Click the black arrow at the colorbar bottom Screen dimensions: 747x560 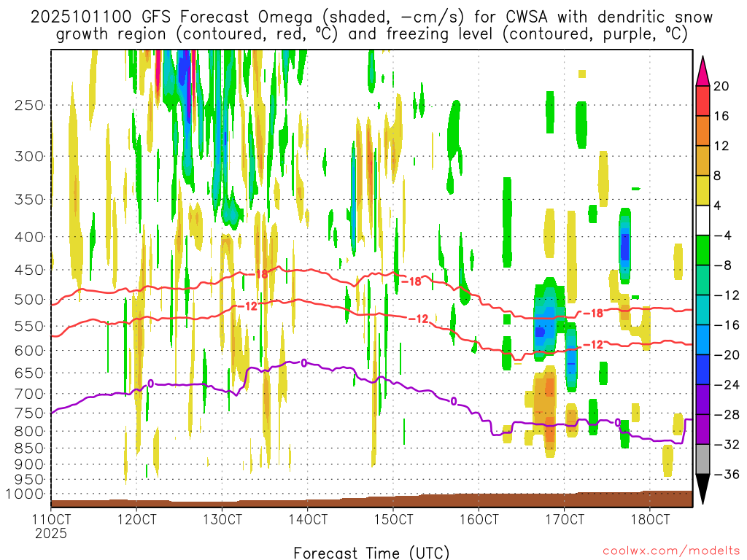703,488
